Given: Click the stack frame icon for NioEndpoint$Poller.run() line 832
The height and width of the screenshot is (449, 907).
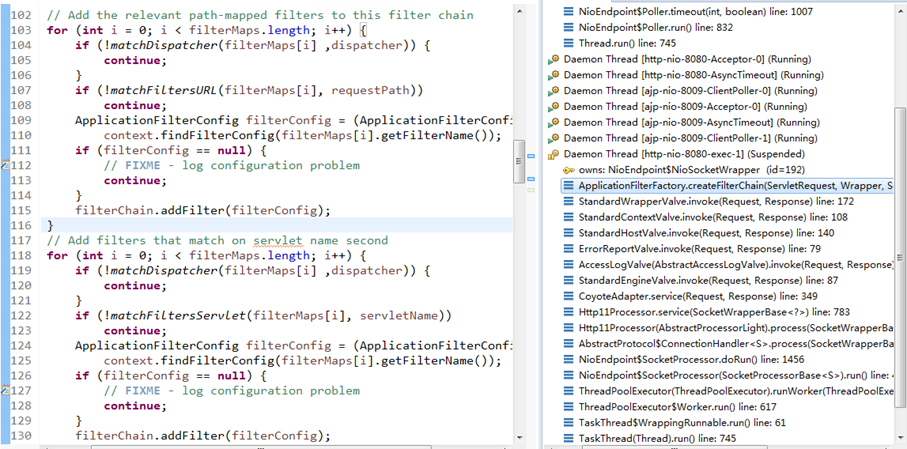Looking at the screenshot, I should (x=569, y=27).
